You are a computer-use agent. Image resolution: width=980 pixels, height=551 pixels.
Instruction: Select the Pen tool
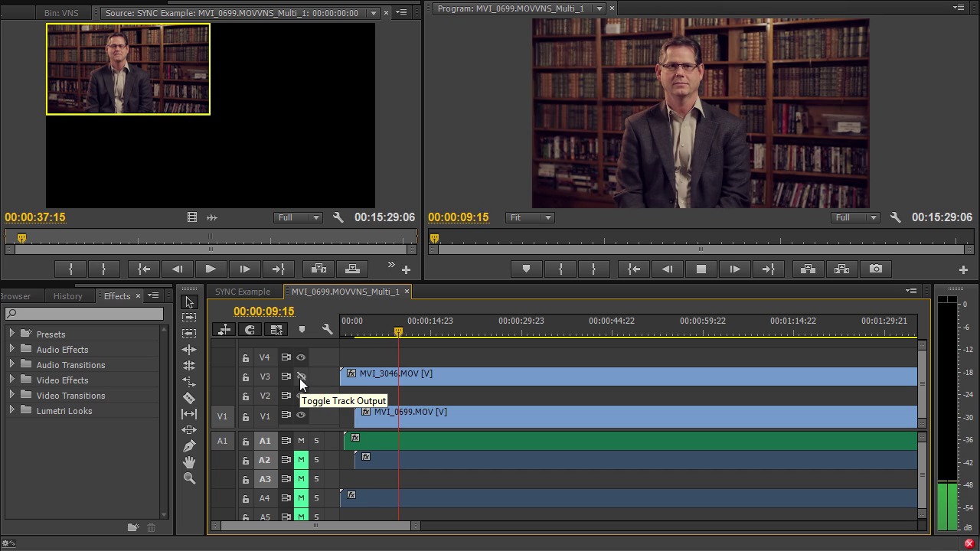click(189, 446)
